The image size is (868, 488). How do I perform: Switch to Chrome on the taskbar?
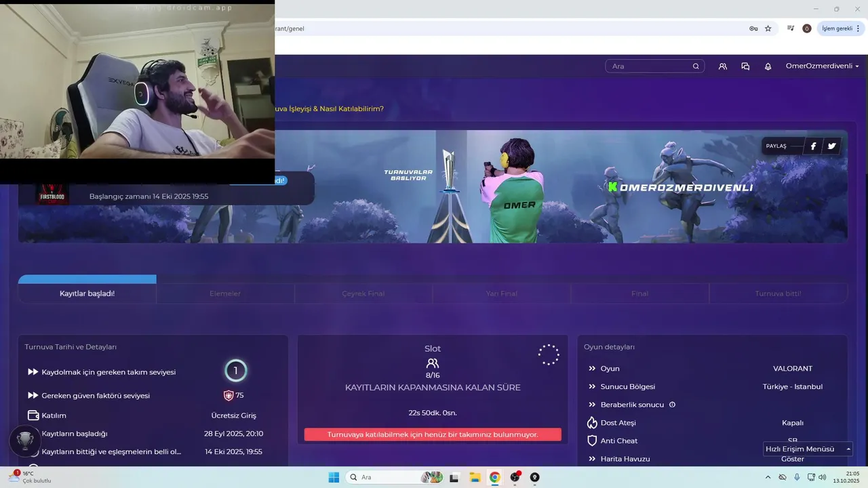495,477
